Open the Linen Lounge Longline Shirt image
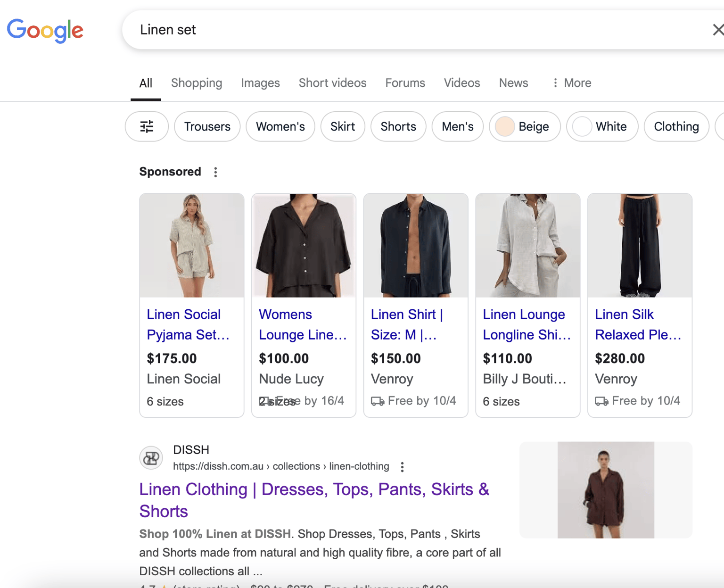The height and width of the screenshot is (588, 724). click(528, 245)
